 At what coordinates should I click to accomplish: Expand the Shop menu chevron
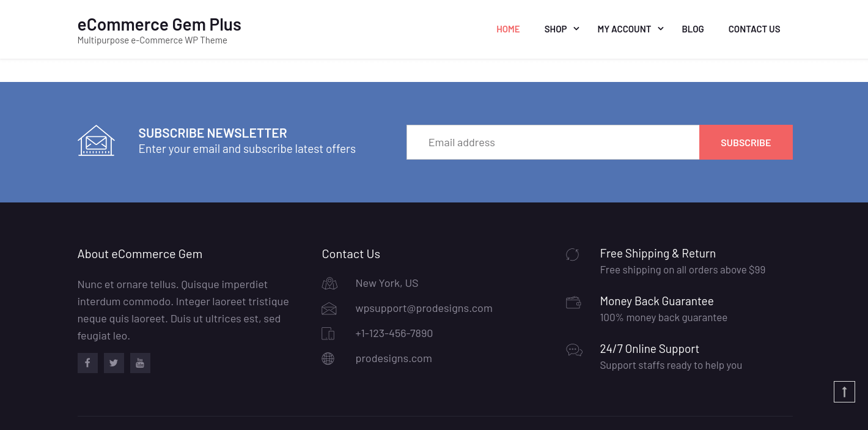coord(576,29)
